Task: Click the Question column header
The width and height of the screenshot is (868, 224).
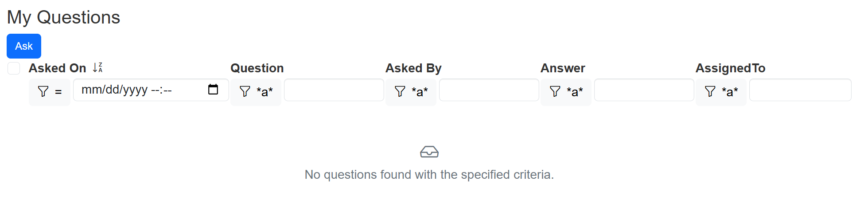Action: pyautogui.click(x=257, y=68)
